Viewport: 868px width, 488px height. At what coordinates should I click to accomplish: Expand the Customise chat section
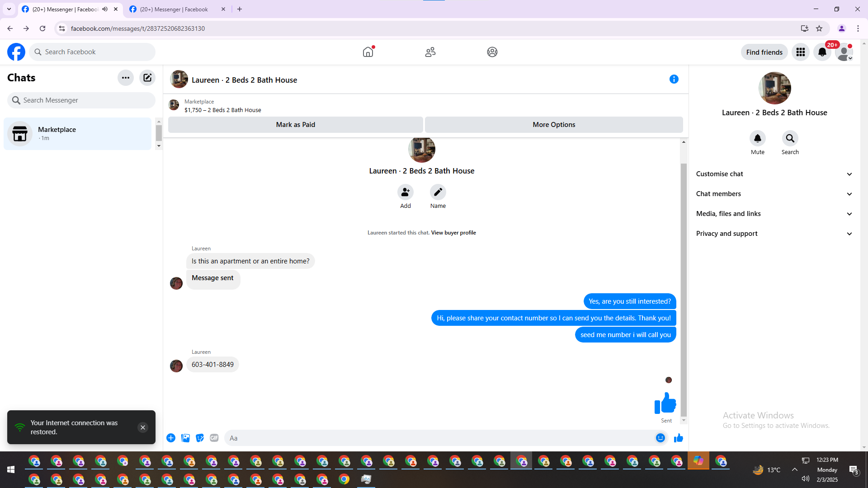coord(775,174)
